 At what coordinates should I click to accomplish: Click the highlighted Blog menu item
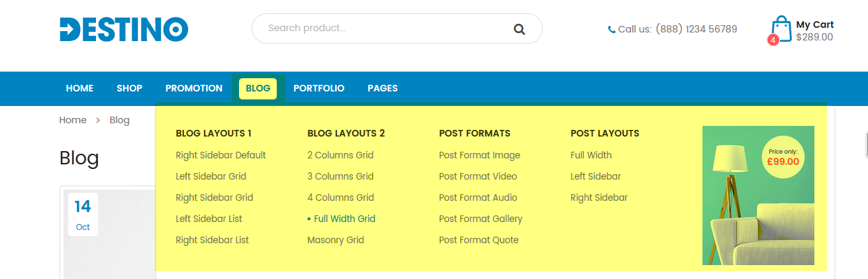pos(258,88)
